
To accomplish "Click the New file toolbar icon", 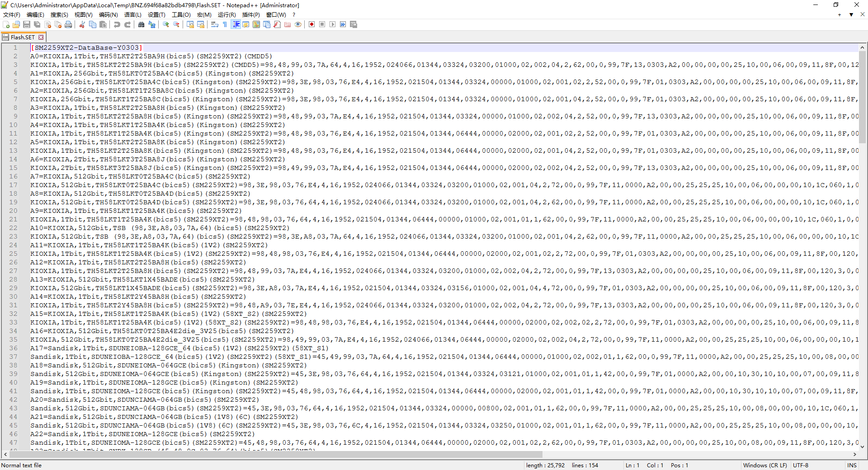I will tap(6, 24).
